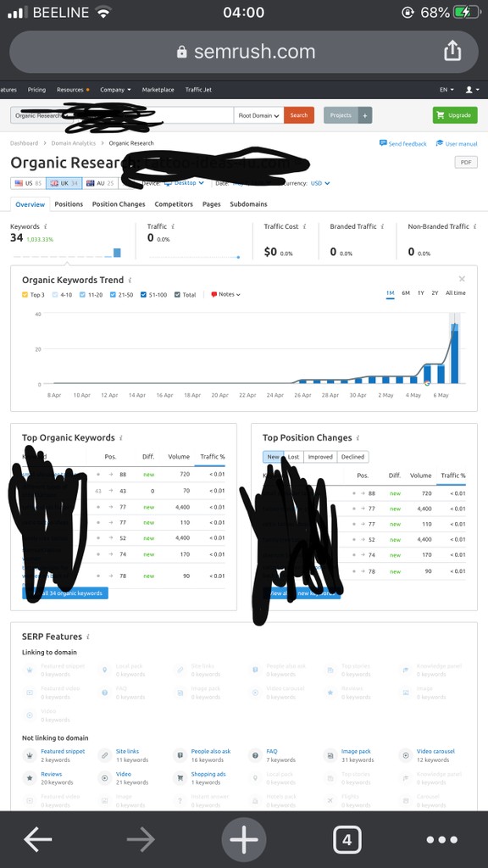Select the Overview tab
Viewport: 488px width, 868px height.
(30, 204)
